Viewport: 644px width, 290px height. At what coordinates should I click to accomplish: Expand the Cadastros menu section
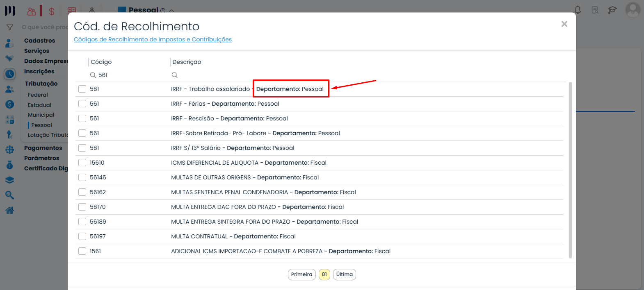(x=39, y=41)
